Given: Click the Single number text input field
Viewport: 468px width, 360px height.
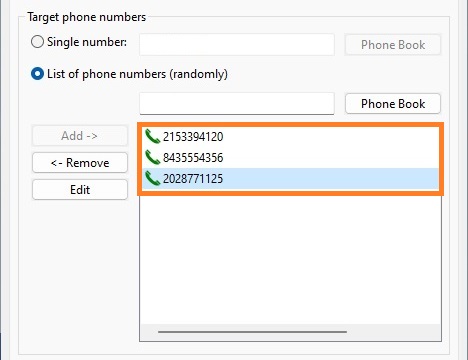Looking at the screenshot, I should (x=237, y=44).
